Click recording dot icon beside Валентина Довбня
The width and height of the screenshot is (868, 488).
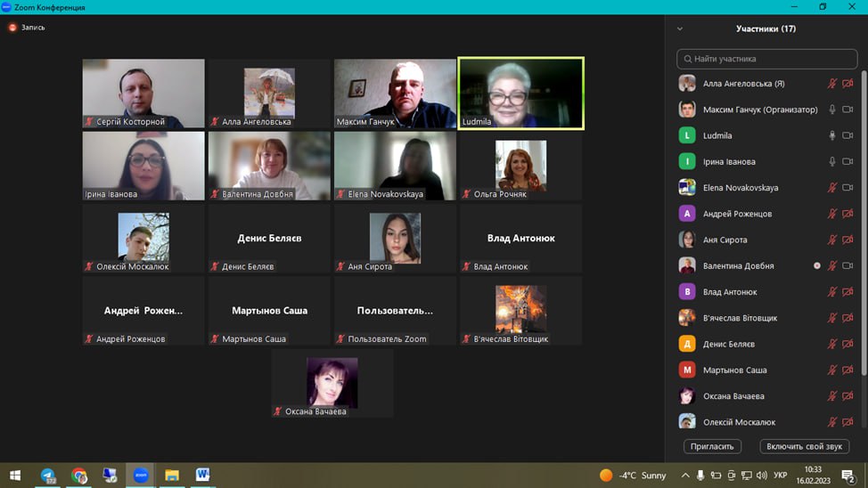coord(817,265)
